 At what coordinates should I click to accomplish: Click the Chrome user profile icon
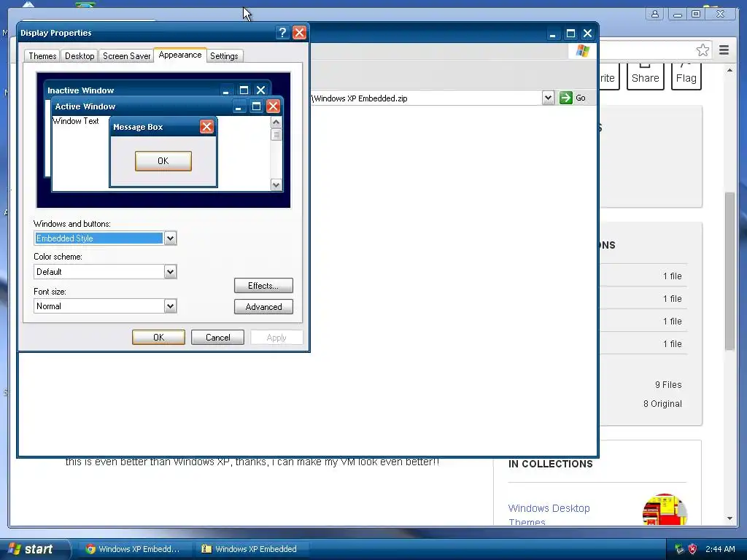[x=655, y=15]
